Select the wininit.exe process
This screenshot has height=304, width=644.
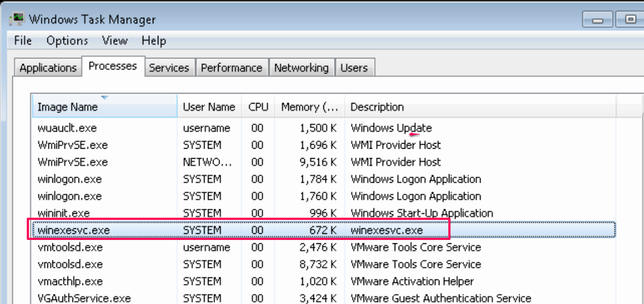pyautogui.click(x=65, y=213)
